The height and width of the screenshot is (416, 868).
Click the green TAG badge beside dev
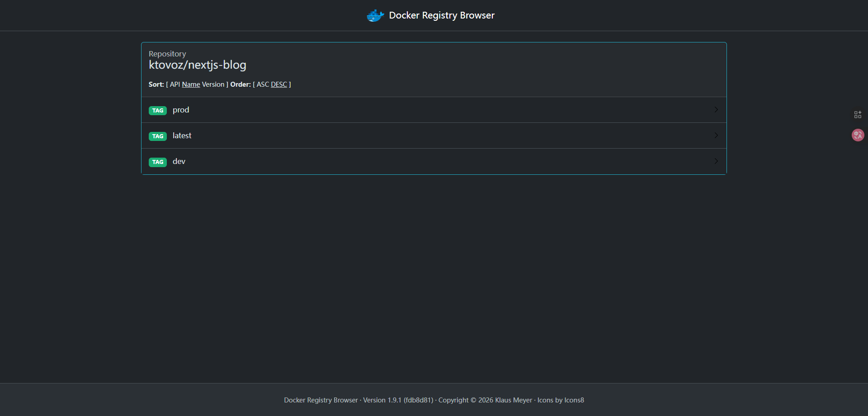(x=158, y=162)
